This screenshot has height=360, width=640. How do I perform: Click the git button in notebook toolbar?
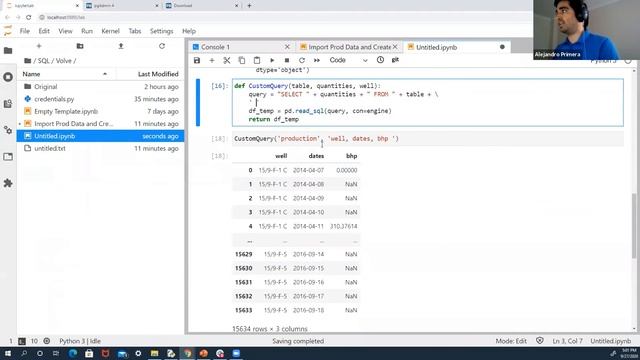395,60
